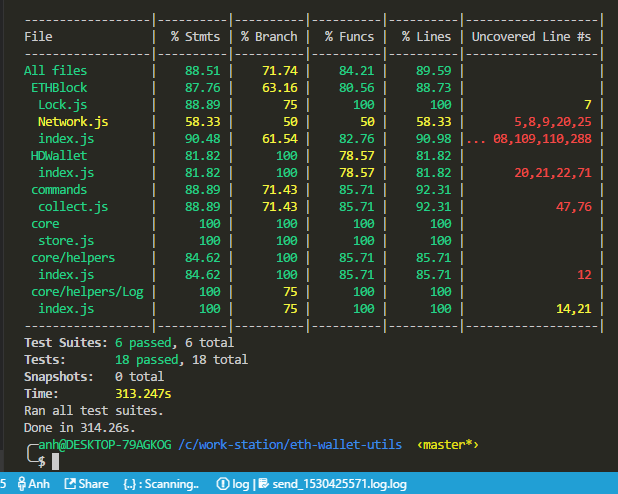Screen dimensions: 618x494
Task: Click the 'store.js' file name
Action: [x=66, y=240]
